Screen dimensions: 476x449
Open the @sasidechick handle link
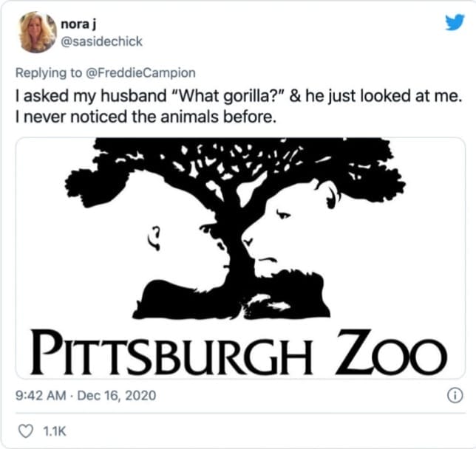[x=102, y=41]
